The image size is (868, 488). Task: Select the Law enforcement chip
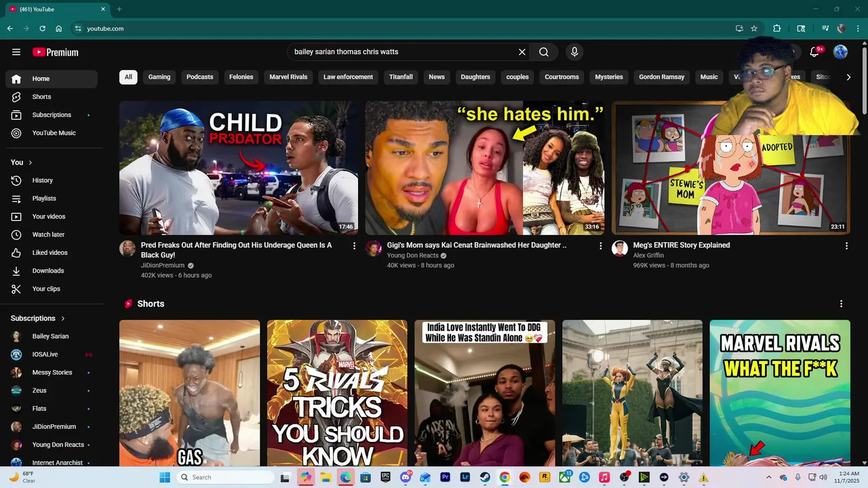348,77
